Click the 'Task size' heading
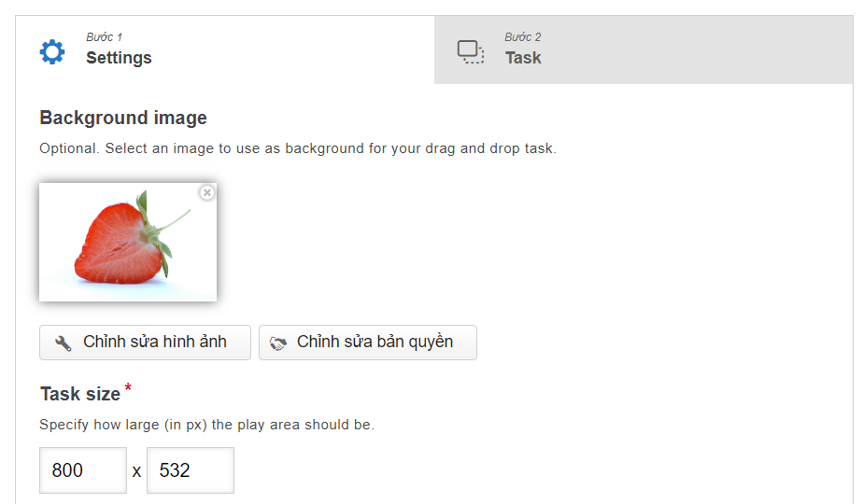863x504 pixels. click(x=80, y=394)
